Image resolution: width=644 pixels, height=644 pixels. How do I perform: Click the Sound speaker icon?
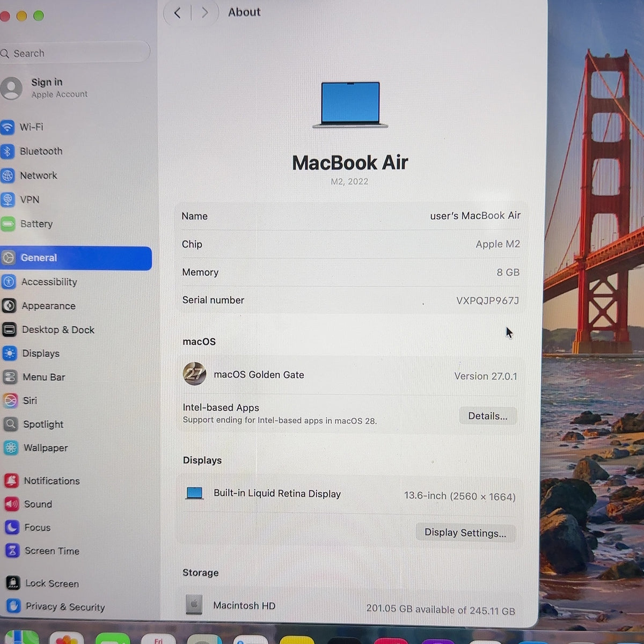tap(12, 504)
